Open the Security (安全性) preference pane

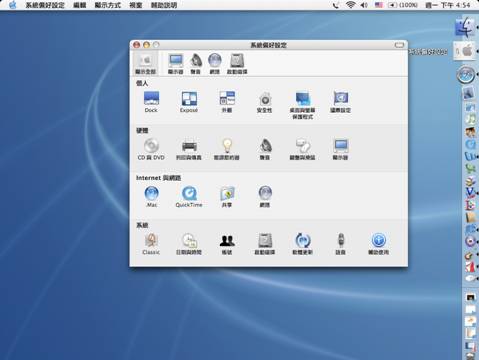(265, 101)
